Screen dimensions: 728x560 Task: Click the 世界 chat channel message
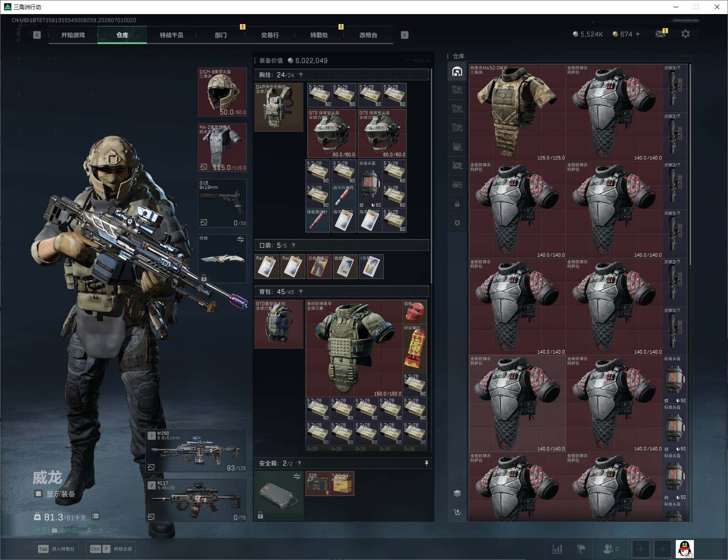[69, 530]
